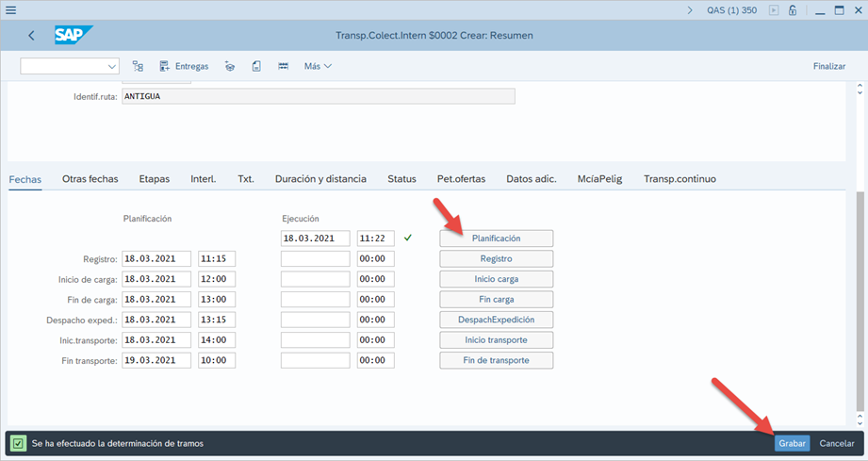This screenshot has width=868, height=461.
Task: Click Finalizar in the top right
Action: pos(828,66)
